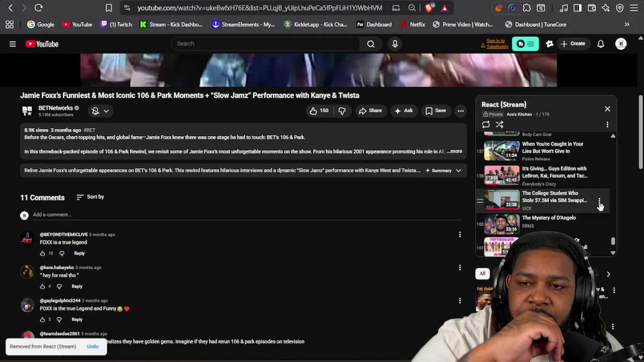
Task: Click the playlist panel scrollbar thumb
Action: 613,241
